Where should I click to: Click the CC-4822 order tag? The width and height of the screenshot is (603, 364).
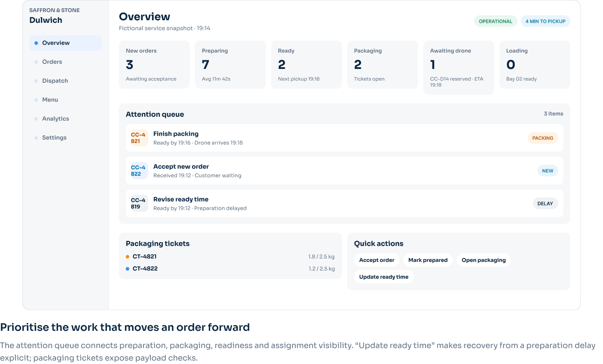click(x=139, y=171)
